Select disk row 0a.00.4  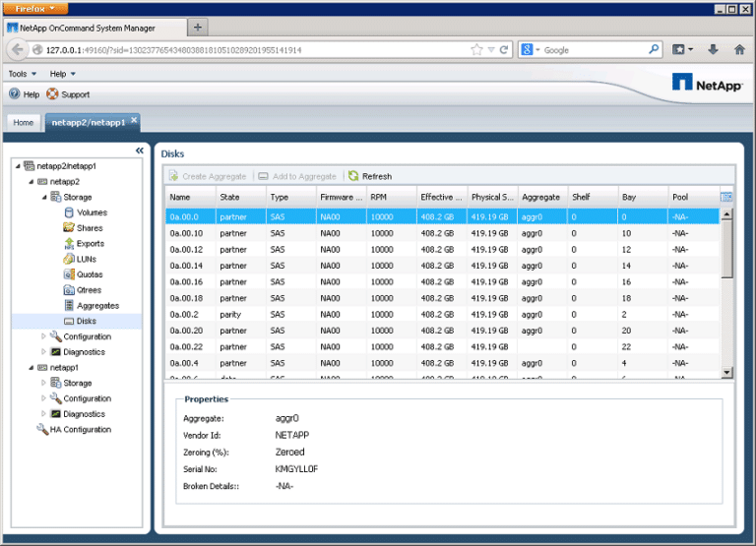pyautogui.click(x=443, y=363)
